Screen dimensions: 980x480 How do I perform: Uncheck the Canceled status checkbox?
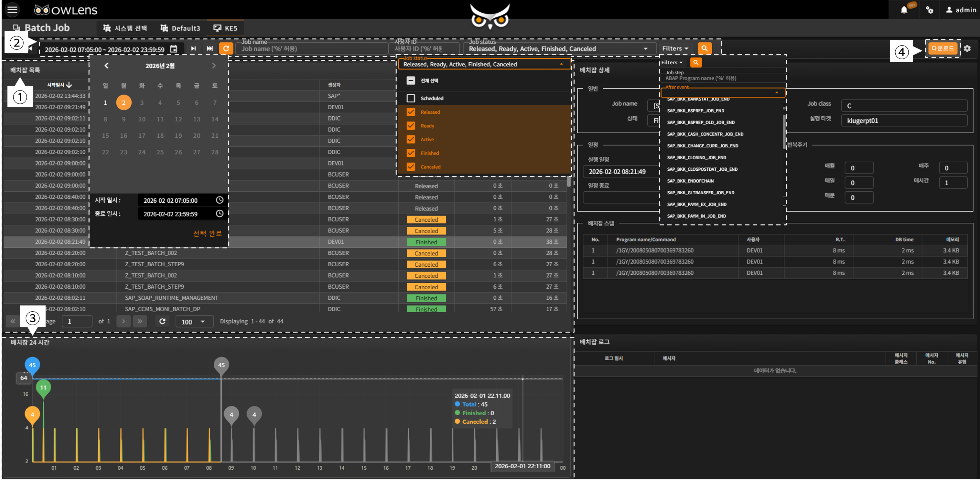click(411, 166)
